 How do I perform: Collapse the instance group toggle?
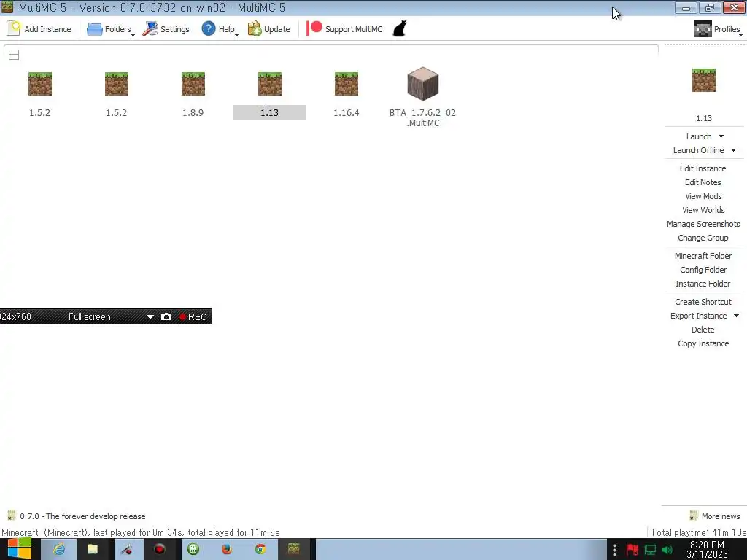14,55
